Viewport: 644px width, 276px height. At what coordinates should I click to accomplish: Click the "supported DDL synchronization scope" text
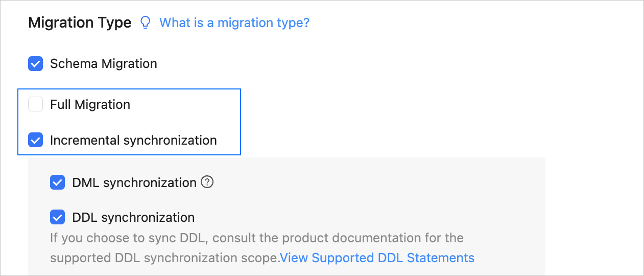[x=164, y=258]
